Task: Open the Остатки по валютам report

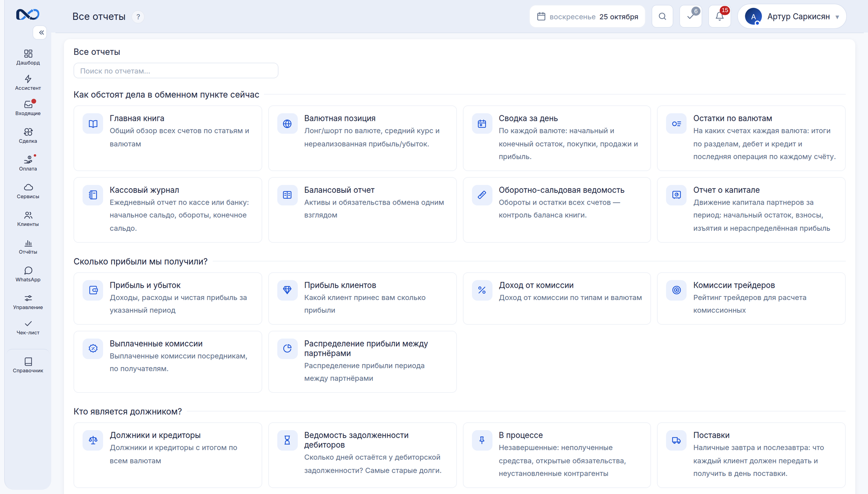Action: (751, 138)
